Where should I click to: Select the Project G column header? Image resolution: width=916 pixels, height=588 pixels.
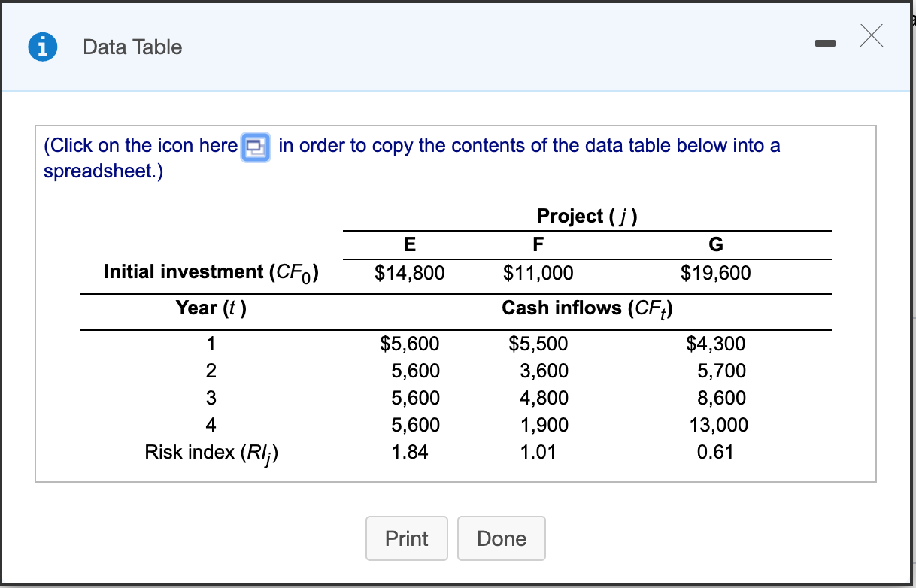pos(716,244)
